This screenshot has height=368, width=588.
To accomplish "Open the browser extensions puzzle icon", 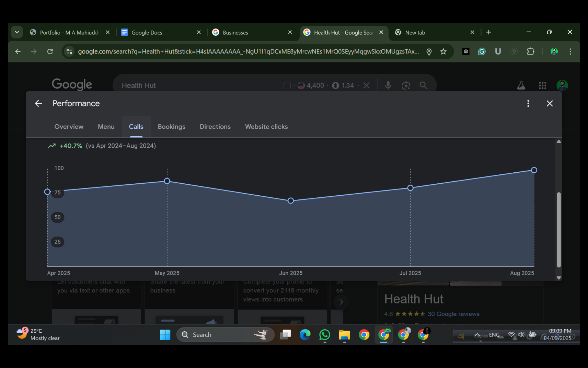I will 530,51.
